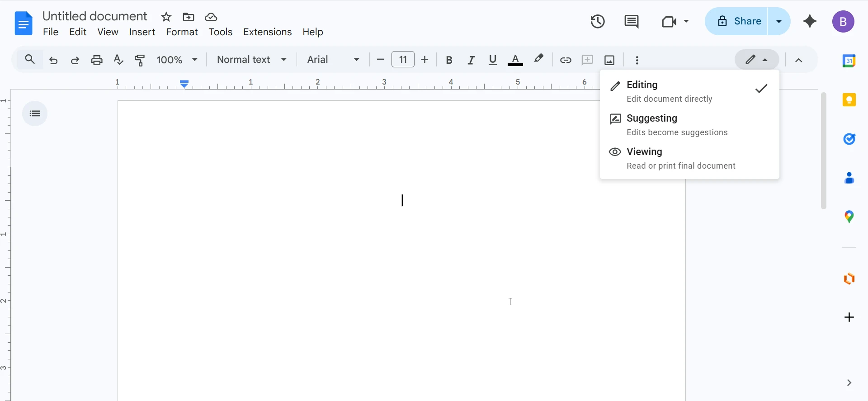868x401 pixels.
Task: Open the comments panel icon
Action: (631, 21)
